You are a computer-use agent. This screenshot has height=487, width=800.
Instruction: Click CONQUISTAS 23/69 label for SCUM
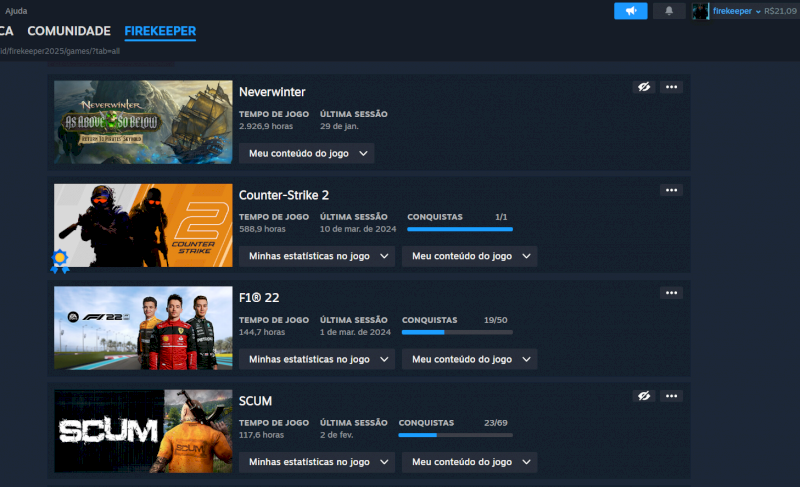tap(453, 423)
